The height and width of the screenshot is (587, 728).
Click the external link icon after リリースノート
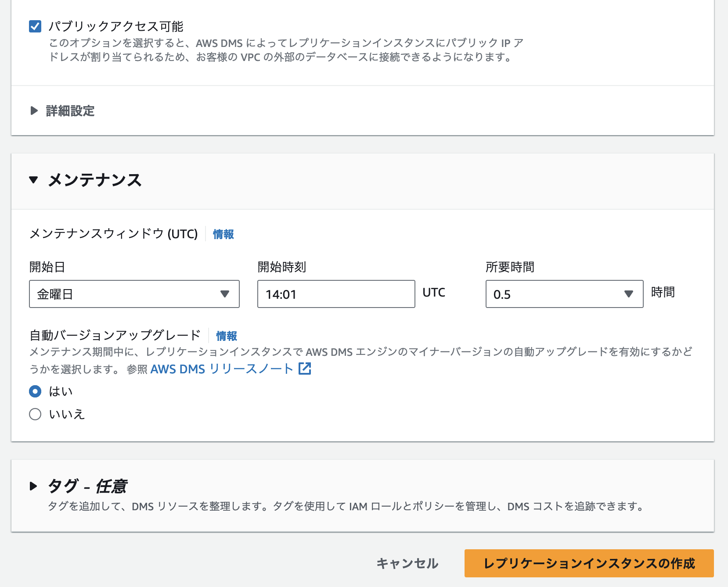click(x=305, y=369)
